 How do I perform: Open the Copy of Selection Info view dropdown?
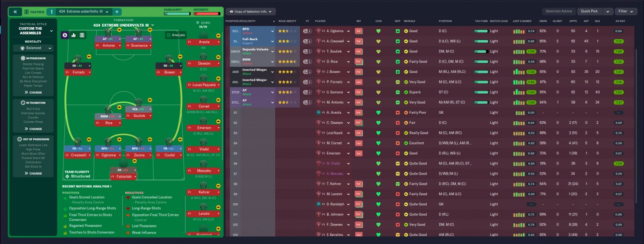point(250,11)
